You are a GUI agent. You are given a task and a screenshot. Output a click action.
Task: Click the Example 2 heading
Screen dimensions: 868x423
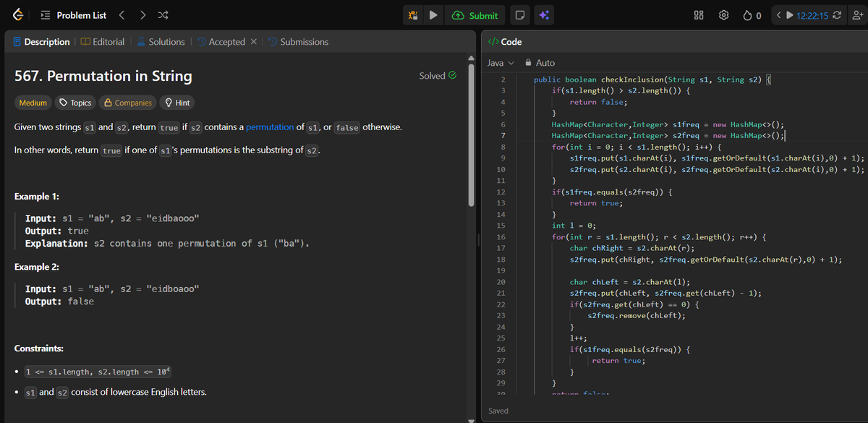(x=37, y=267)
